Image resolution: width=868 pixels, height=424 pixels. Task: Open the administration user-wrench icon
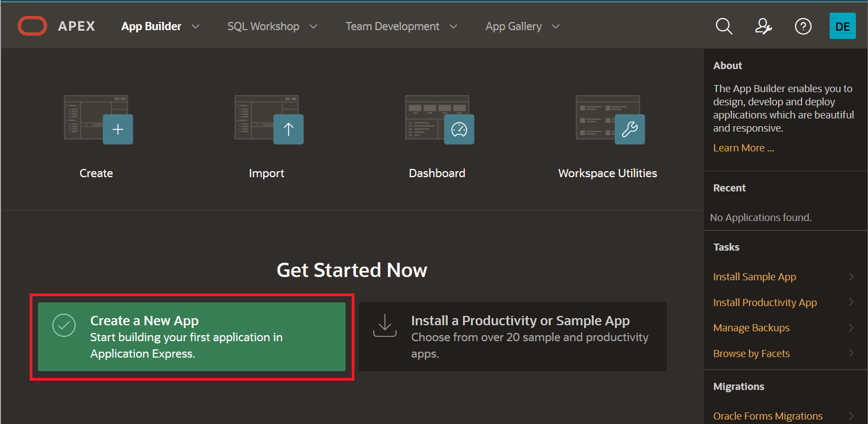point(763,26)
